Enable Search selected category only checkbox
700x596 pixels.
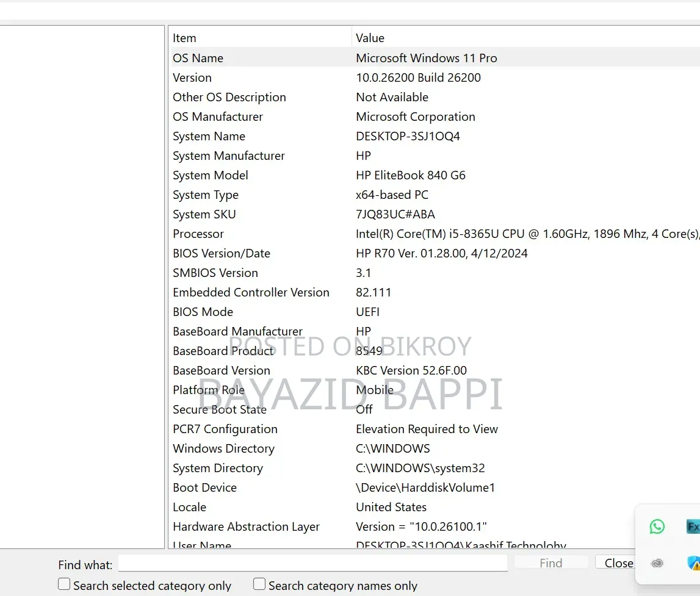point(64,584)
